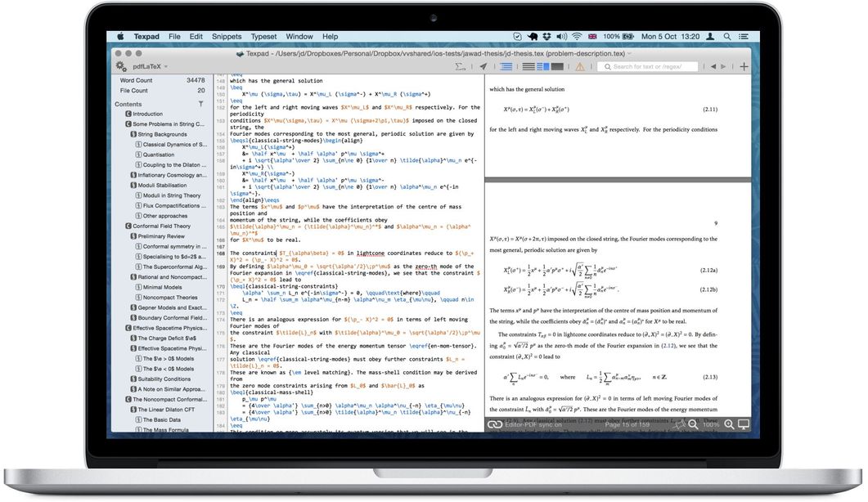This screenshot has height=502, width=868.
Task: Click the sigma symbols toolbar icon
Action: tap(460, 66)
